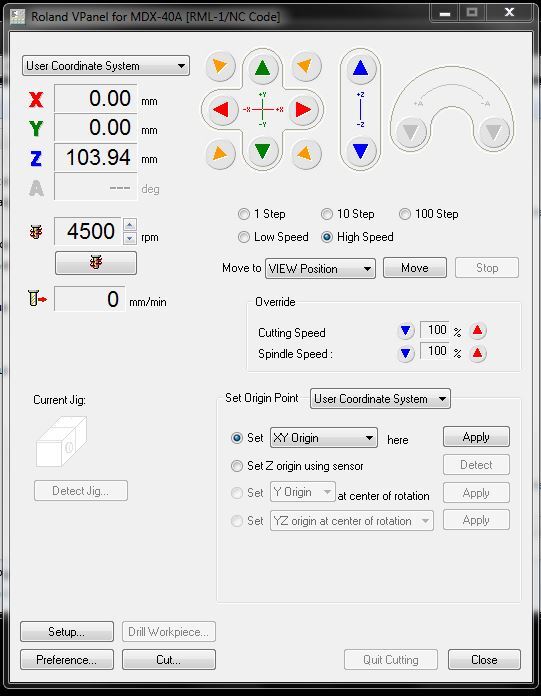
Task: Select the 1 Step radio button
Action: [x=244, y=214]
